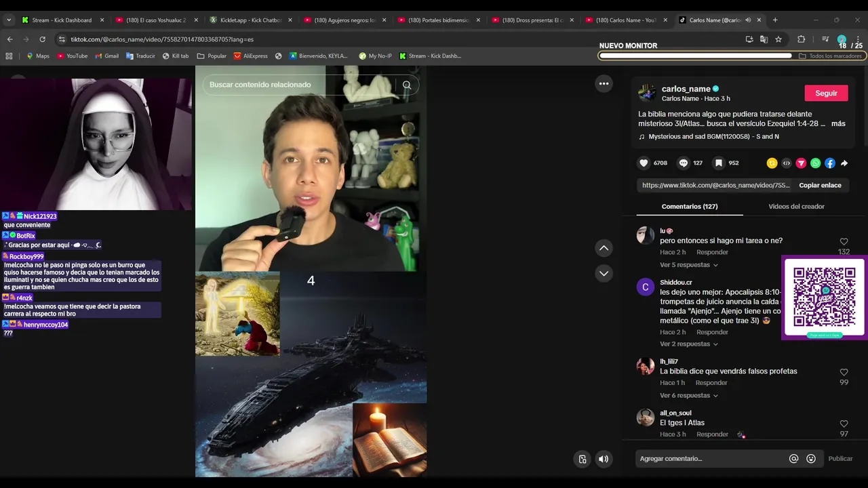
Task: Click the share arrow icon
Action: click(x=844, y=163)
